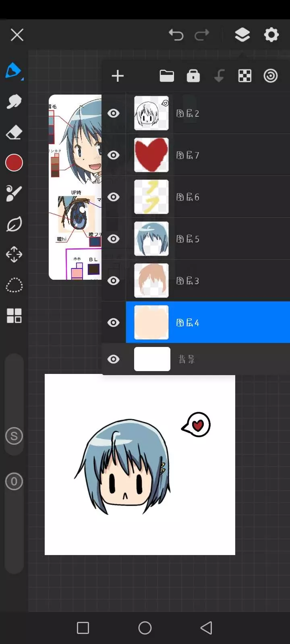Screen dimensions: 290x644
Task: Select the eraser tool
Action: 14,132
